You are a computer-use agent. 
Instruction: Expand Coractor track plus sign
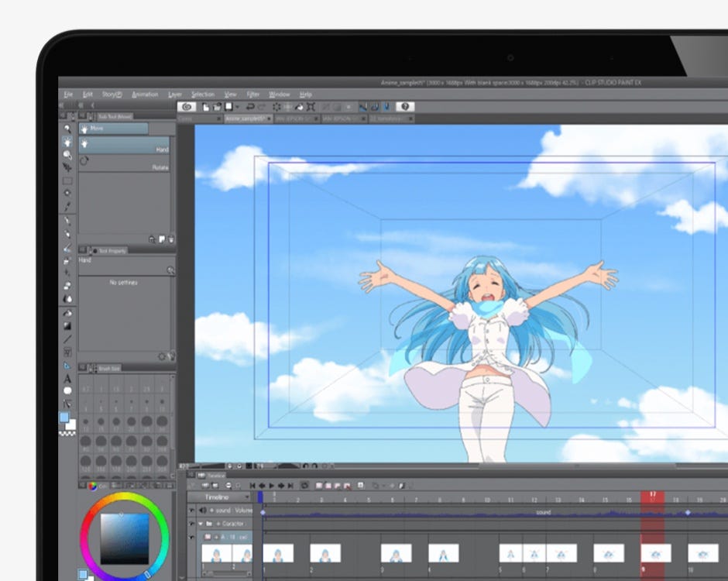click(218, 524)
